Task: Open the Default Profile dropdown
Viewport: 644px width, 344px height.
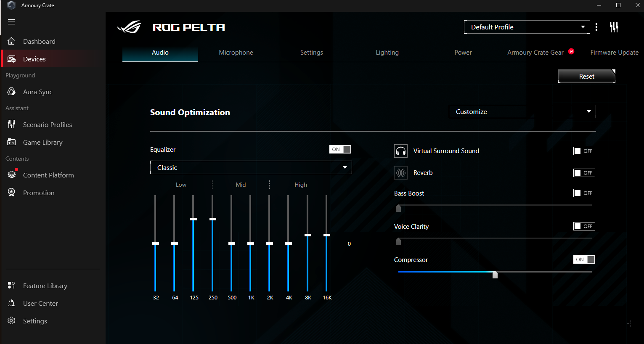Action: [527, 27]
